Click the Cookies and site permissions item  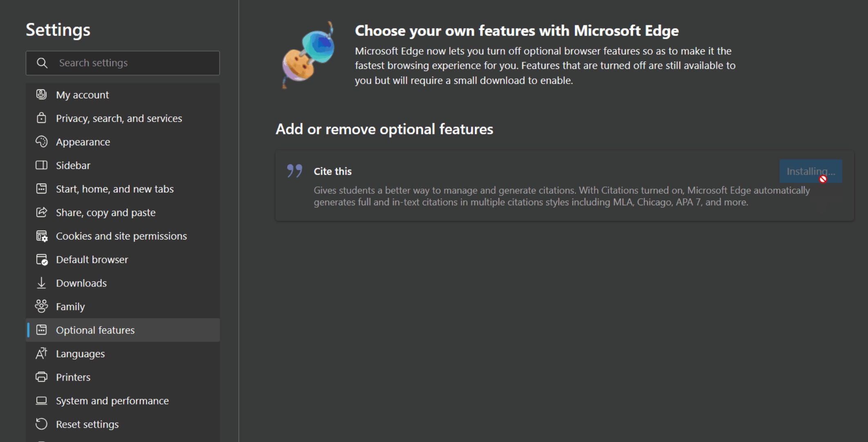tap(122, 235)
